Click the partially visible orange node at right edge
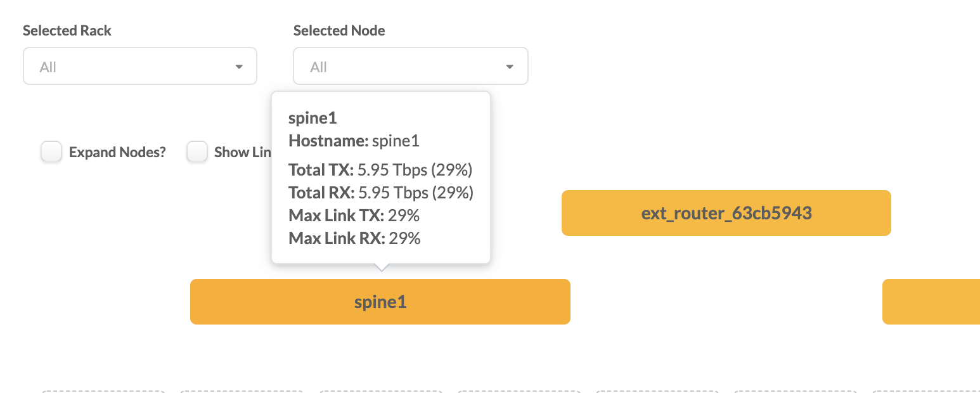The height and width of the screenshot is (393, 980). click(931, 302)
